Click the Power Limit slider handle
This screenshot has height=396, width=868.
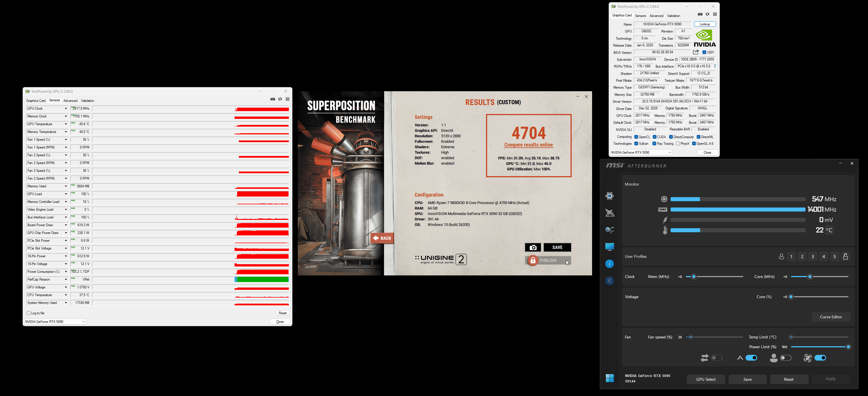click(x=848, y=347)
